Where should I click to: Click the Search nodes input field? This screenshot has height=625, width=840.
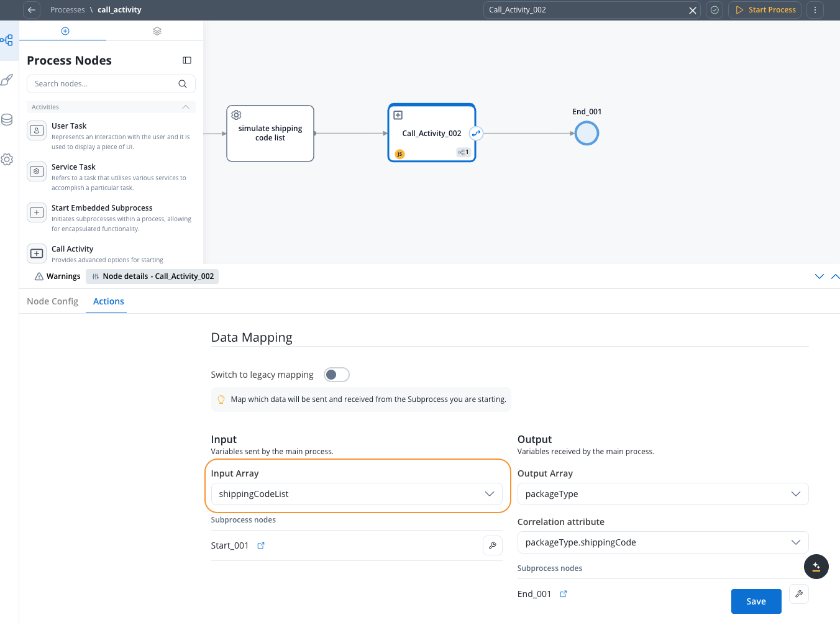[103, 84]
